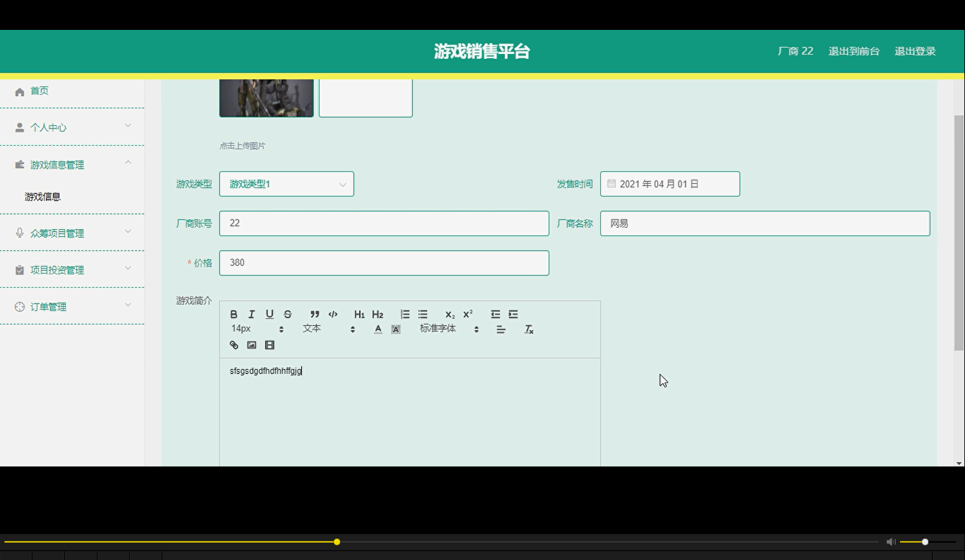Insert a video into the description editor
965x560 pixels.
click(x=269, y=344)
